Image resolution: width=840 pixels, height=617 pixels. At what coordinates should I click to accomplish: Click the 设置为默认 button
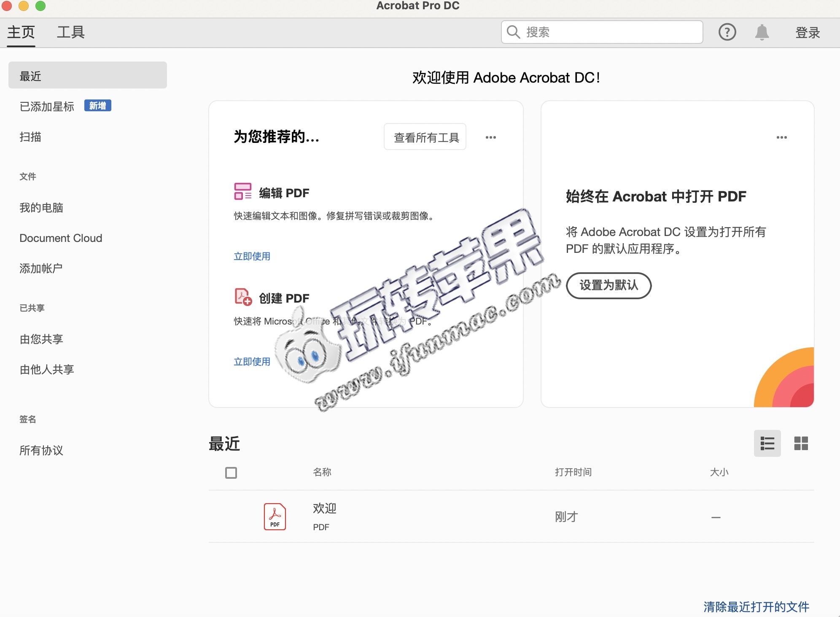(x=608, y=285)
